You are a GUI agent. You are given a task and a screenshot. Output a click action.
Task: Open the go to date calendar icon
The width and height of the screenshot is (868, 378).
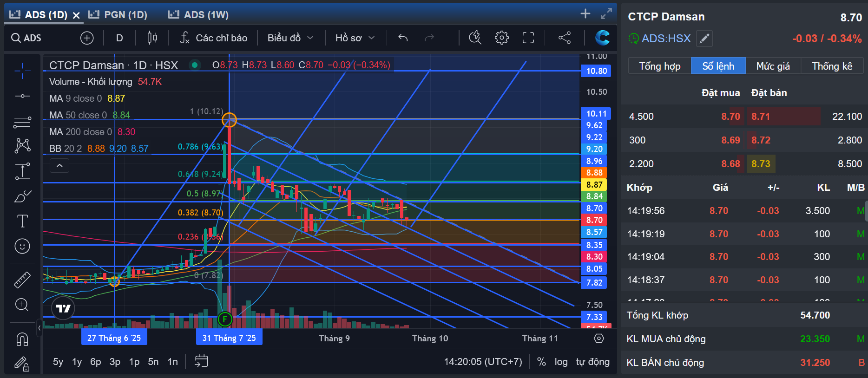point(202,361)
